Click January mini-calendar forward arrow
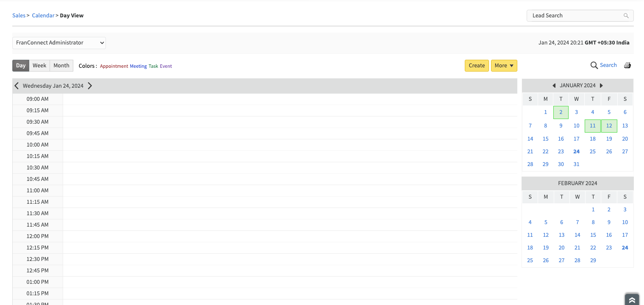 tap(602, 85)
